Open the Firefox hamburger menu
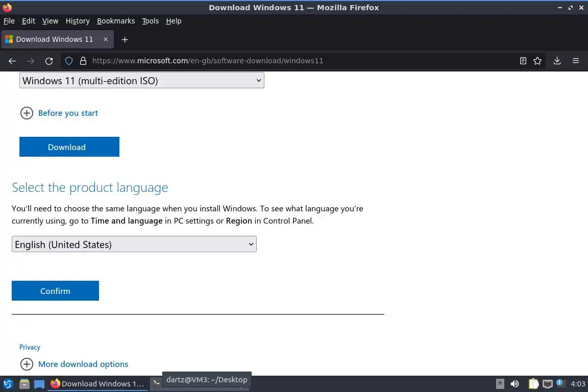This screenshot has height=392, width=588. [x=576, y=61]
